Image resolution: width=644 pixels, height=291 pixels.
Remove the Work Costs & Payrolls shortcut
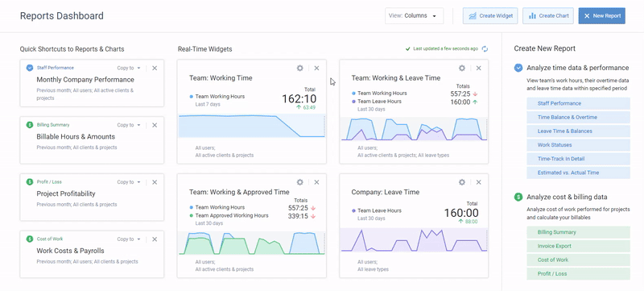[x=155, y=239]
